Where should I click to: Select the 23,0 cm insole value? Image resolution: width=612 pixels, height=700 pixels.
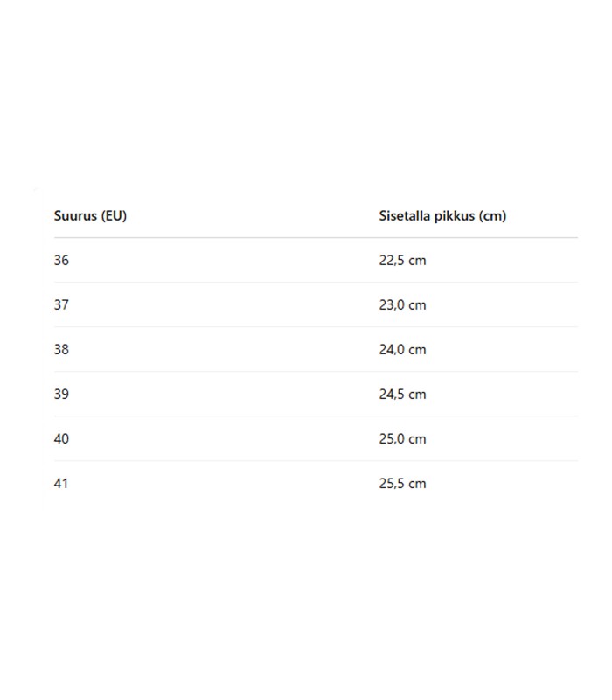click(x=402, y=305)
